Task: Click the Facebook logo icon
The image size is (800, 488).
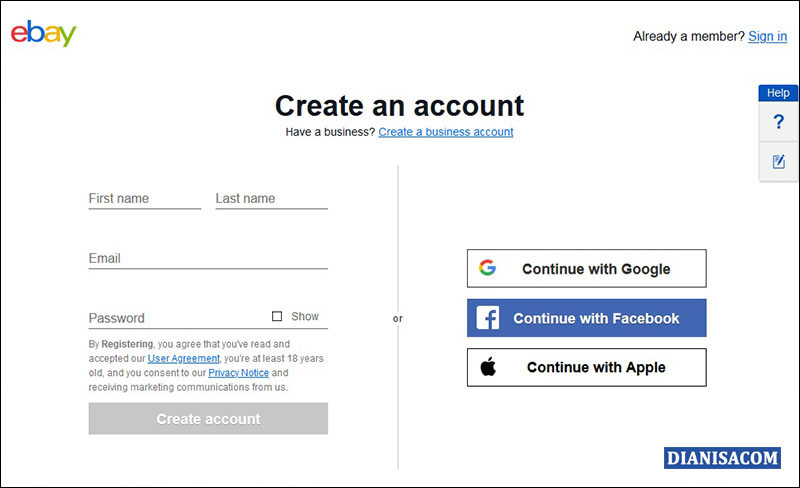Action: click(x=488, y=318)
